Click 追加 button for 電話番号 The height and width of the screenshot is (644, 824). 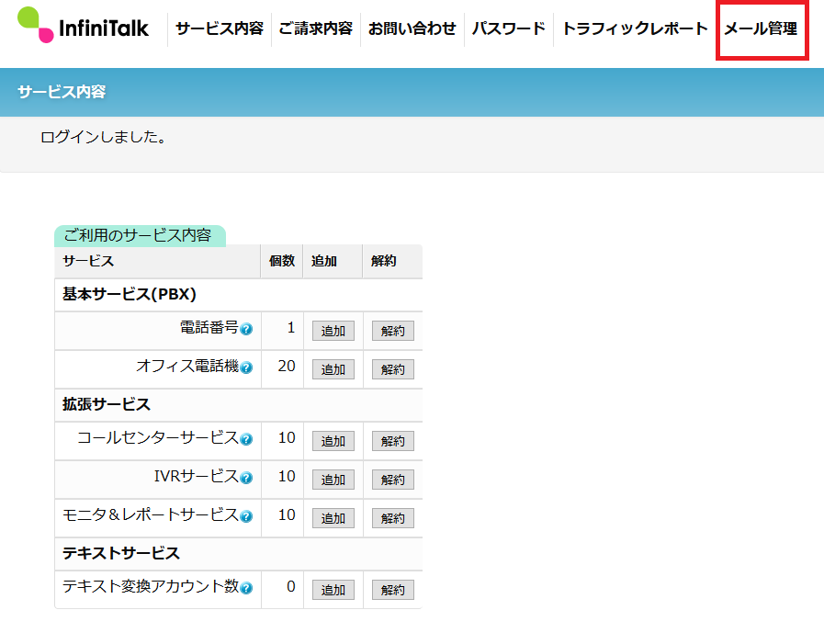[333, 332]
